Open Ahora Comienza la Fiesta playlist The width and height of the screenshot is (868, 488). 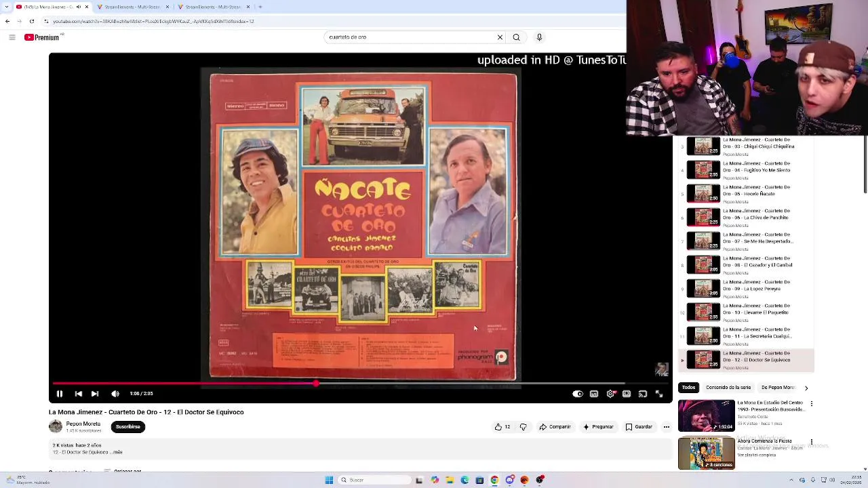pyautogui.click(x=707, y=453)
